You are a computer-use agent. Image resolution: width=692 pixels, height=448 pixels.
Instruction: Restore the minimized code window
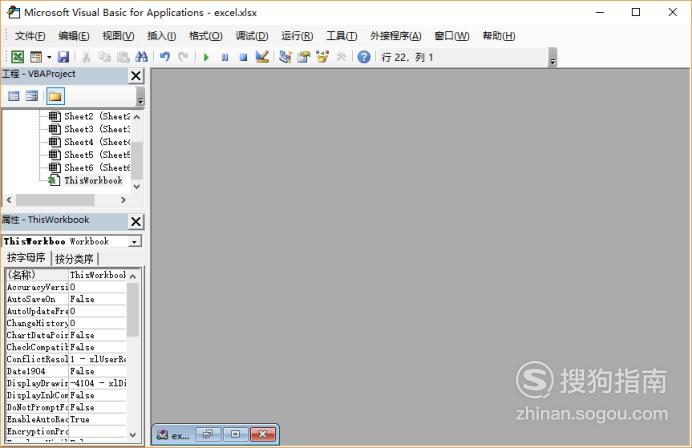click(x=208, y=435)
